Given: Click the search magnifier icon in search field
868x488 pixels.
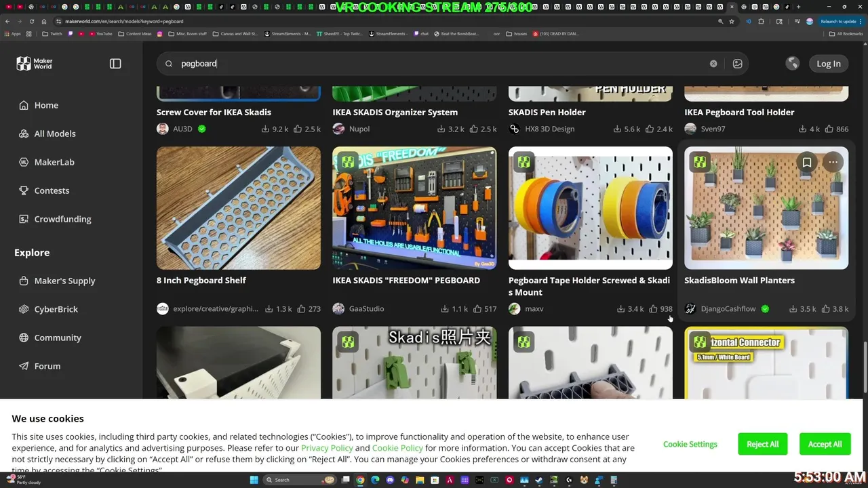Looking at the screenshot, I should coord(169,64).
